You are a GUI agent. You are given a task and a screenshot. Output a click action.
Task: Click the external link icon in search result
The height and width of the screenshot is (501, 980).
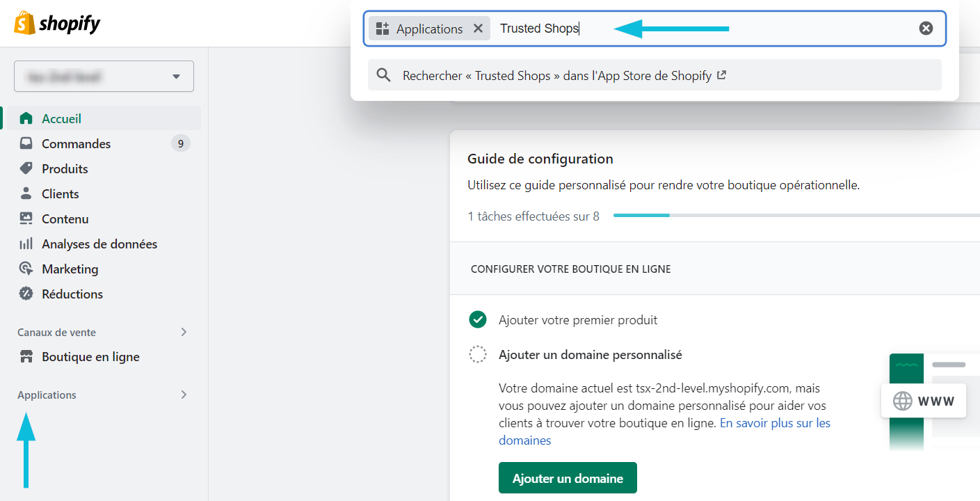click(721, 75)
